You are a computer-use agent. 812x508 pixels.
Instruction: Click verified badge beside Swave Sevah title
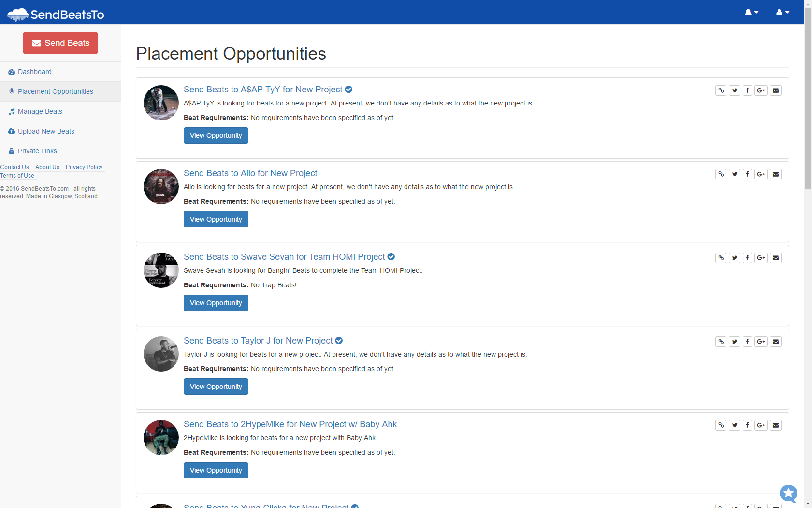click(391, 257)
